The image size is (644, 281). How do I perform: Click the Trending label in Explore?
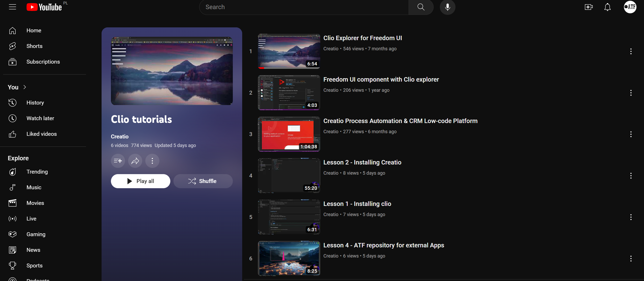(x=37, y=172)
